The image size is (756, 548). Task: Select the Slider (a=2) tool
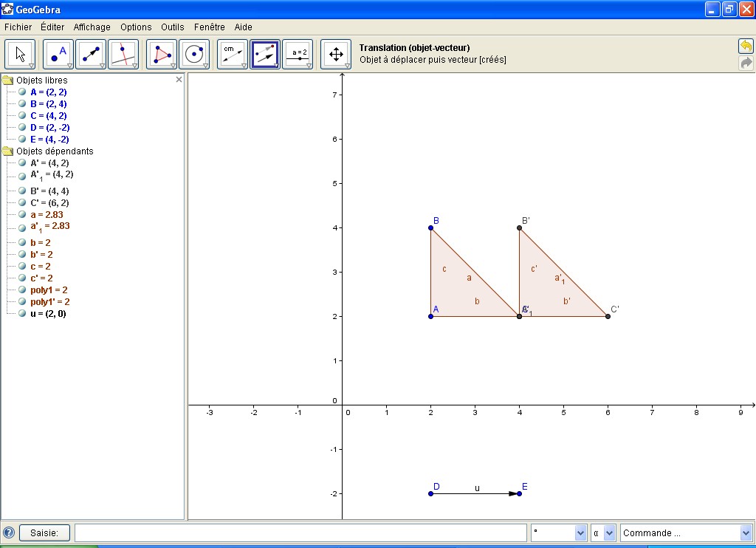[x=298, y=54]
